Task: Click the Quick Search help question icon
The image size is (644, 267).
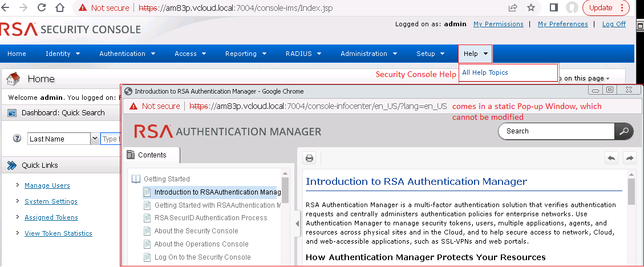Action: coord(17,139)
